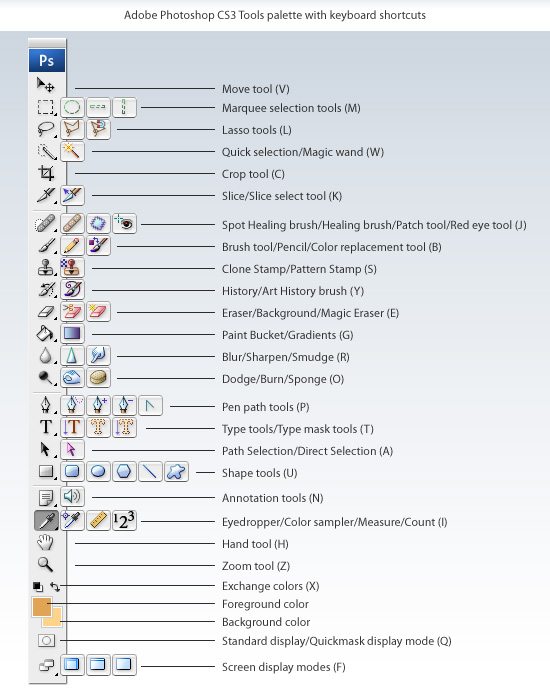Choose the Art History Brush tool
This screenshot has width=550, height=700.
pyautogui.click(x=72, y=290)
